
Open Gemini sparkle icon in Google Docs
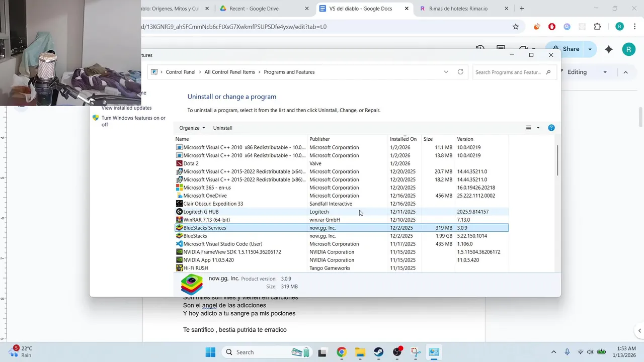click(x=609, y=49)
